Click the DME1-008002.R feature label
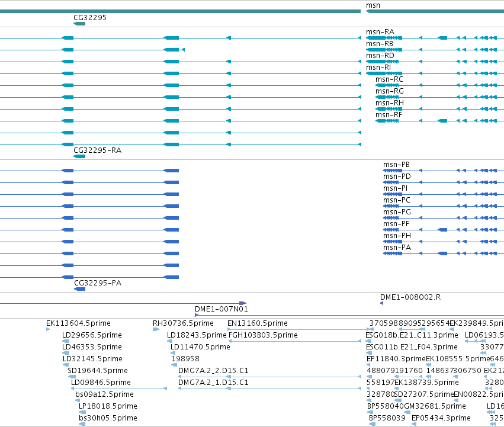Viewport: 504px width, 427px height. [x=410, y=297]
